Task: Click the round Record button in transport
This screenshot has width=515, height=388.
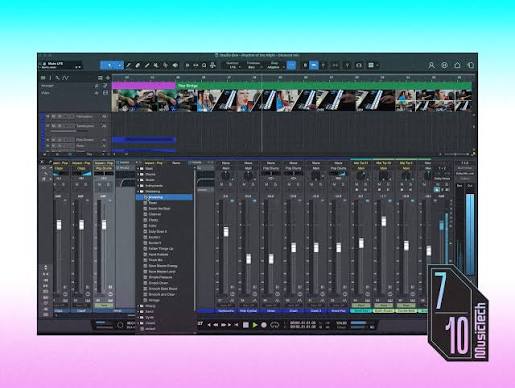Action: click(x=264, y=325)
